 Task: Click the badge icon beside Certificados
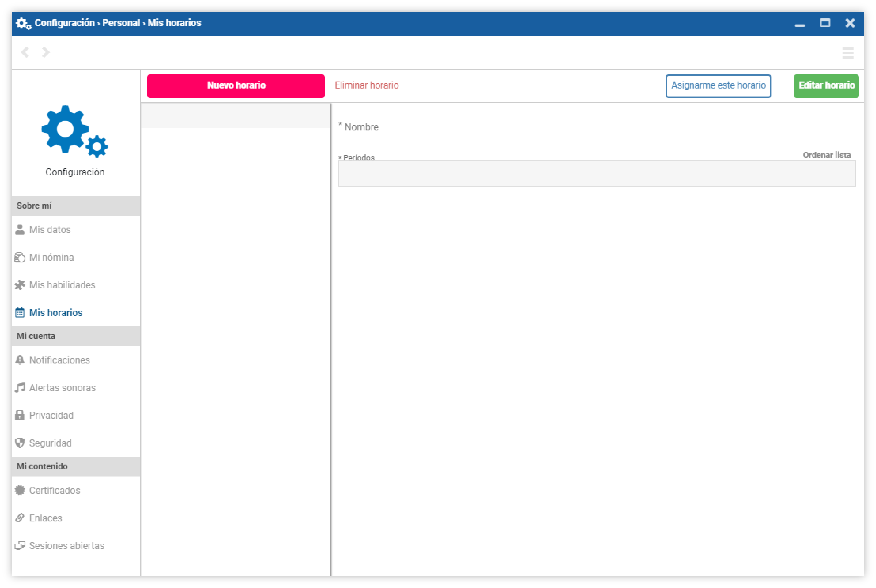[x=20, y=490]
